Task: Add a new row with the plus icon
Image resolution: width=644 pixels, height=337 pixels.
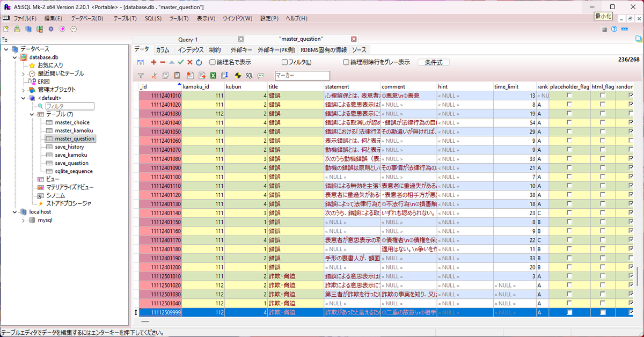Action: coord(153,62)
